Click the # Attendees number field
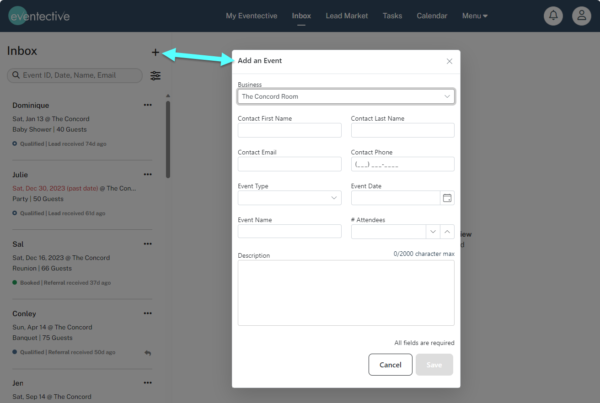The image size is (600, 403). click(388, 232)
